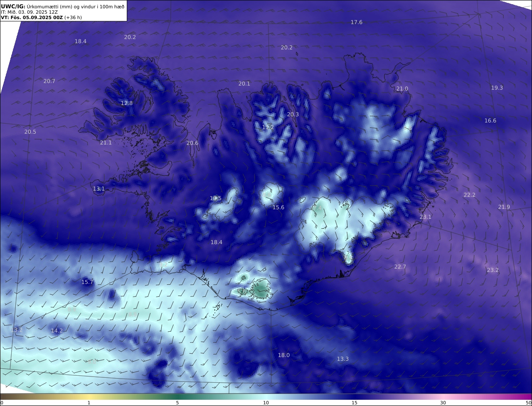Select the 15.6 value label
Viewport: 532px width, 406px height.
pyautogui.click(x=278, y=208)
